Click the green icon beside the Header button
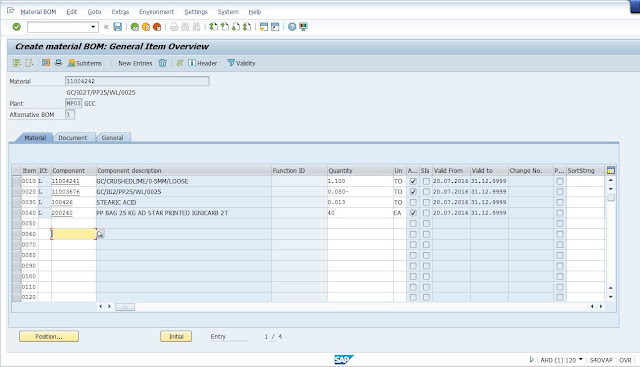 point(180,63)
